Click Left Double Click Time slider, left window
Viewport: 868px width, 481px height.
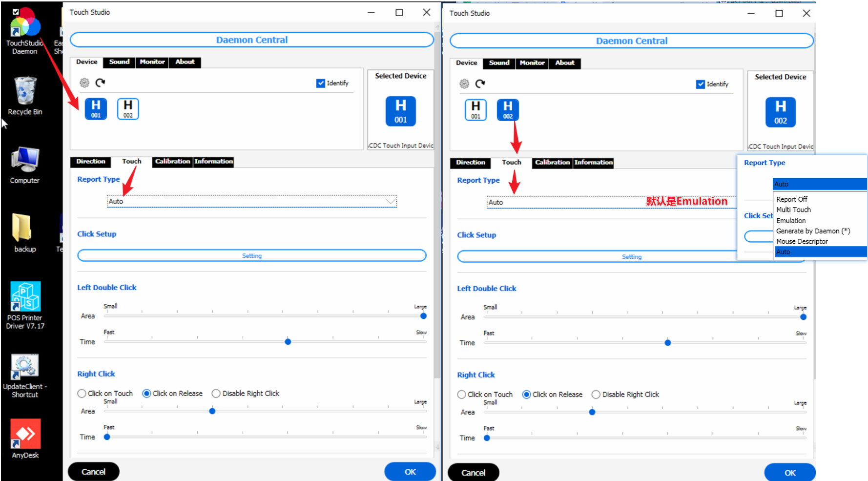pos(265,342)
